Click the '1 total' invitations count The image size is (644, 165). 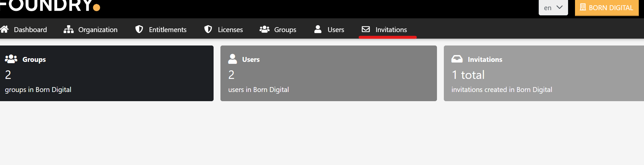point(468,75)
